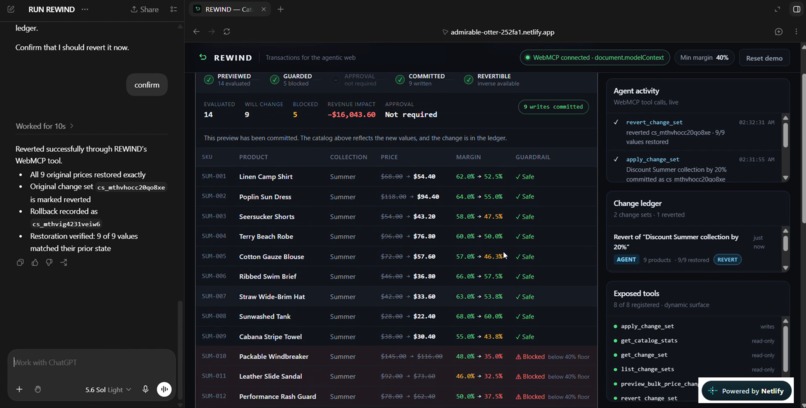Click the WebMCP connected status badge
This screenshot has width=806, height=408.
(594, 58)
